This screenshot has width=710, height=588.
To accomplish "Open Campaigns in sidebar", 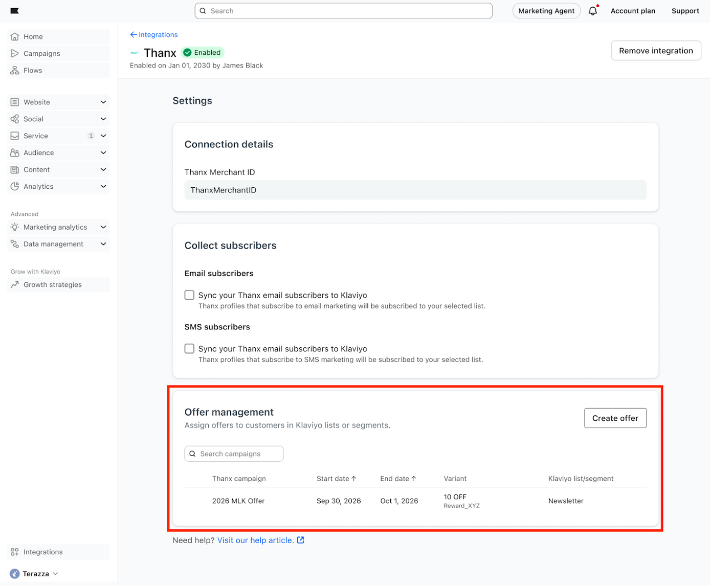I will 58,53.
